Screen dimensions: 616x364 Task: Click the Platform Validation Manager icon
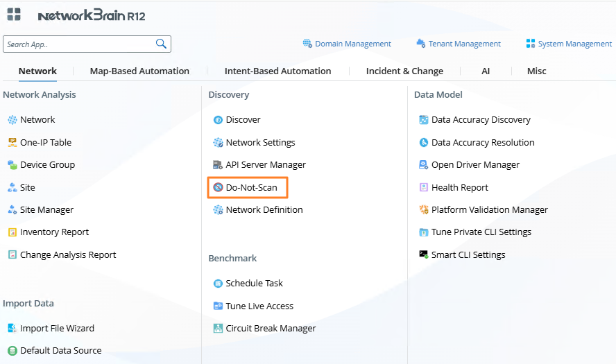424,209
